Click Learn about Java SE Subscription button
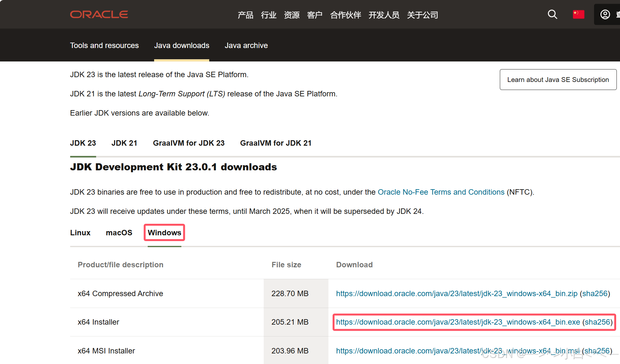 coord(558,80)
